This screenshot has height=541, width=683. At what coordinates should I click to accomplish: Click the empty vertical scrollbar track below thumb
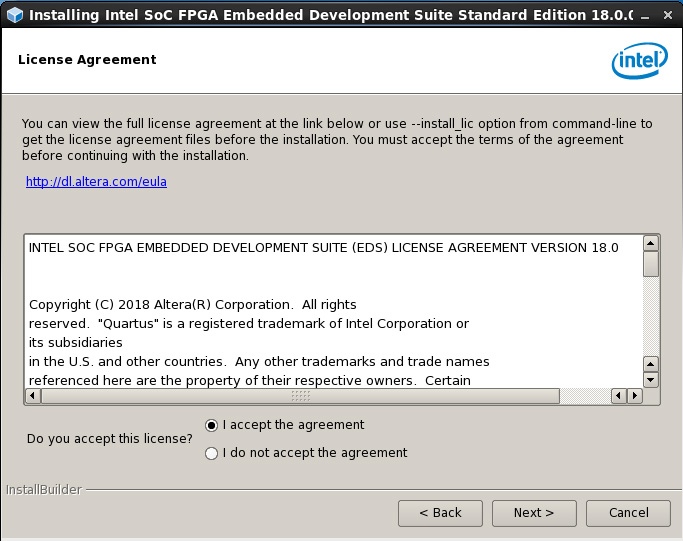pos(651,317)
